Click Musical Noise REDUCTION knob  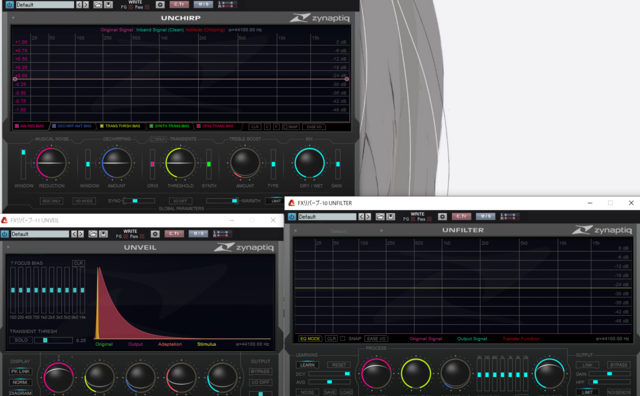click(x=51, y=163)
